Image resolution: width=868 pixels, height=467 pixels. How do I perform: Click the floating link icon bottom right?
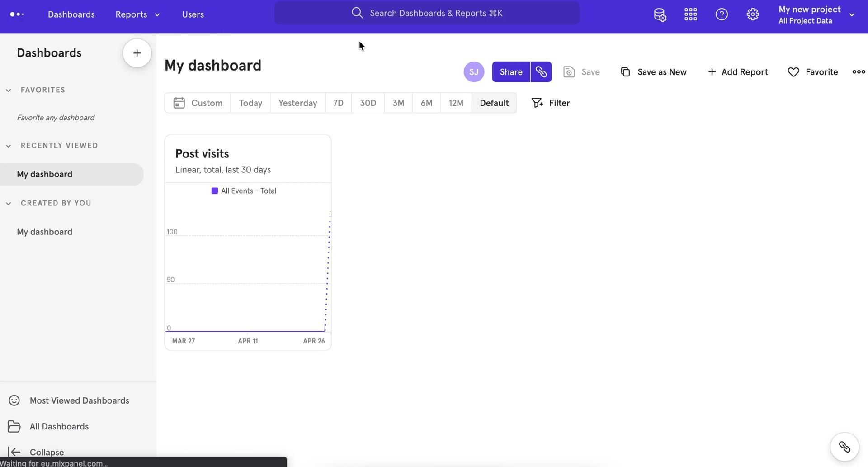click(x=844, y=447)
